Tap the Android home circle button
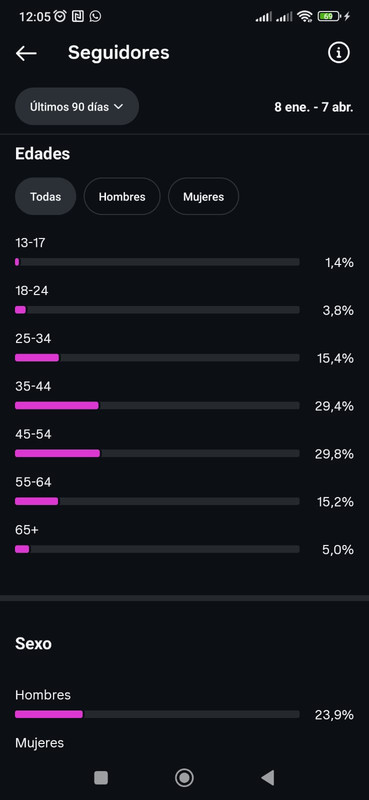The height and width of the screenshot is (800, 369). click(x=184, y=778)
